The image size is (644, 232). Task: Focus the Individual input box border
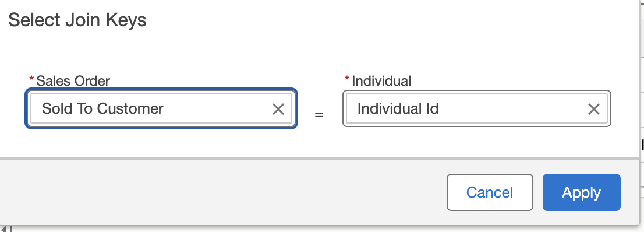[477, 108]
